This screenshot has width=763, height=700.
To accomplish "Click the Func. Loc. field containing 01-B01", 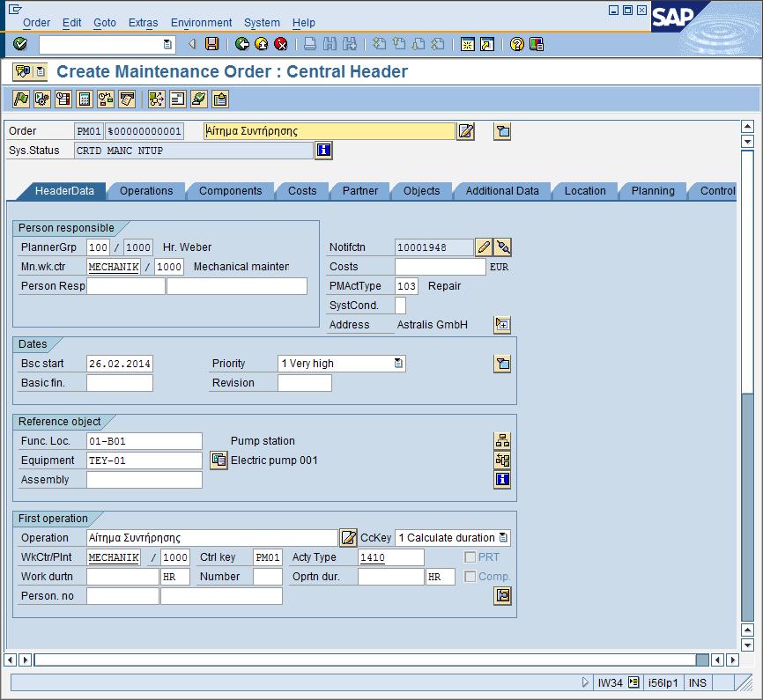I will [x=144, y=441].
